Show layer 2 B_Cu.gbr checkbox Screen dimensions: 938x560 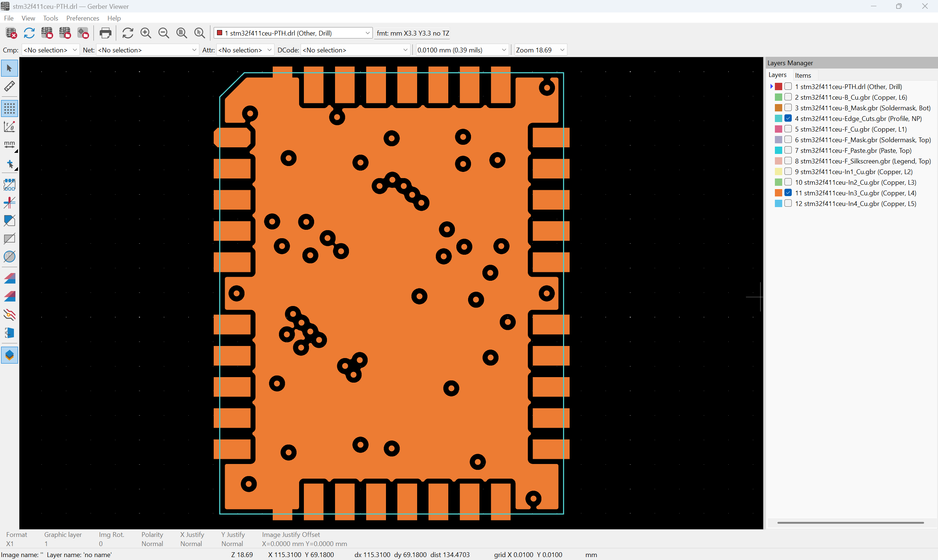788,97
